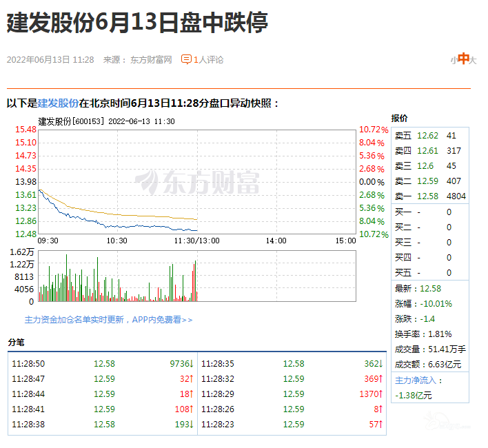Select the small font size 小
Screen dimensions: 488x448
pyautogui.click(x=454, y=60)
